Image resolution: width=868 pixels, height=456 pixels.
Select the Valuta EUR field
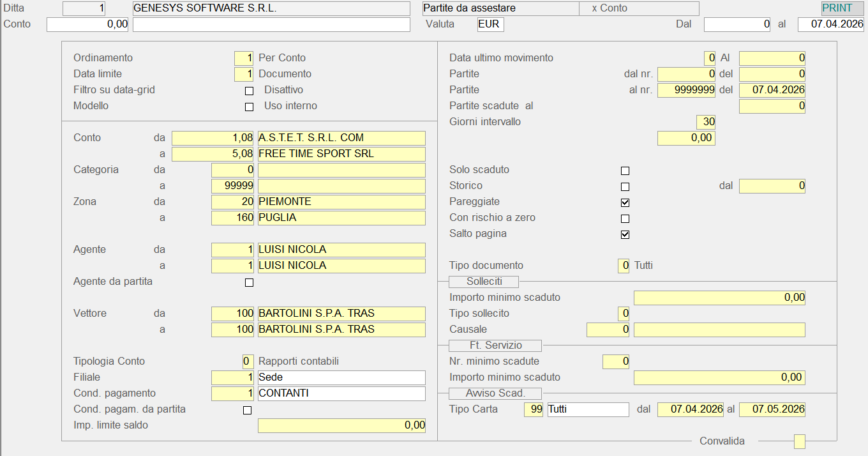point(490,24)
